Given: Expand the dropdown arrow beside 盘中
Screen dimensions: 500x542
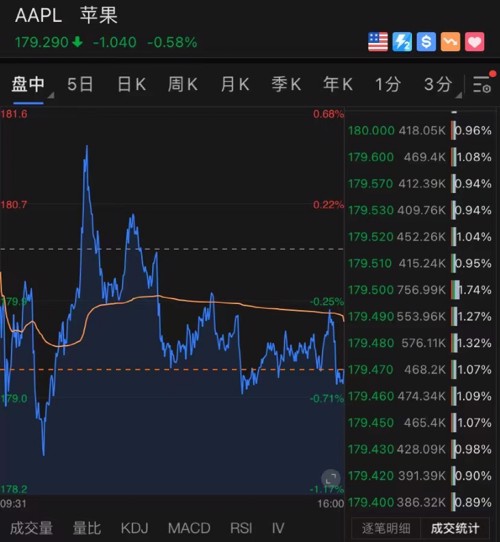Looking at the screenshot, I should pos(51,95).
